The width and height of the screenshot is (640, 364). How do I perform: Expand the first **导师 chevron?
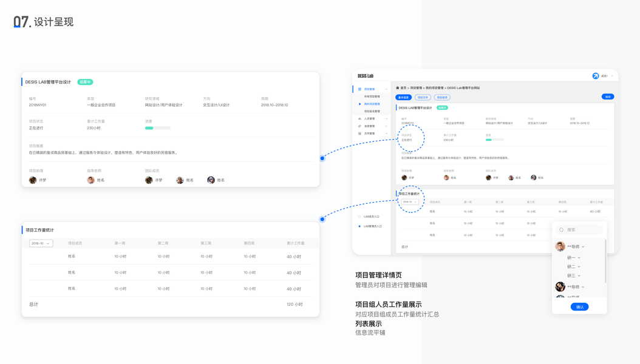[583, 246]
